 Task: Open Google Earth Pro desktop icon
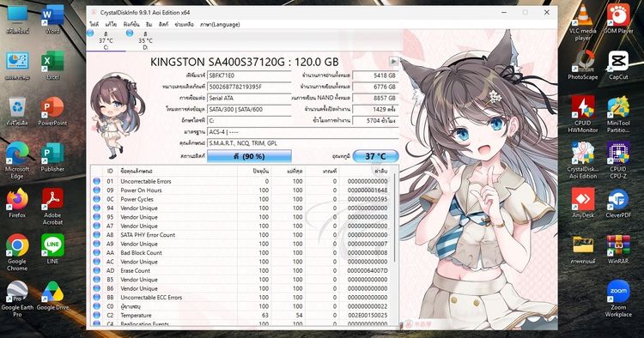click(17, 299)
